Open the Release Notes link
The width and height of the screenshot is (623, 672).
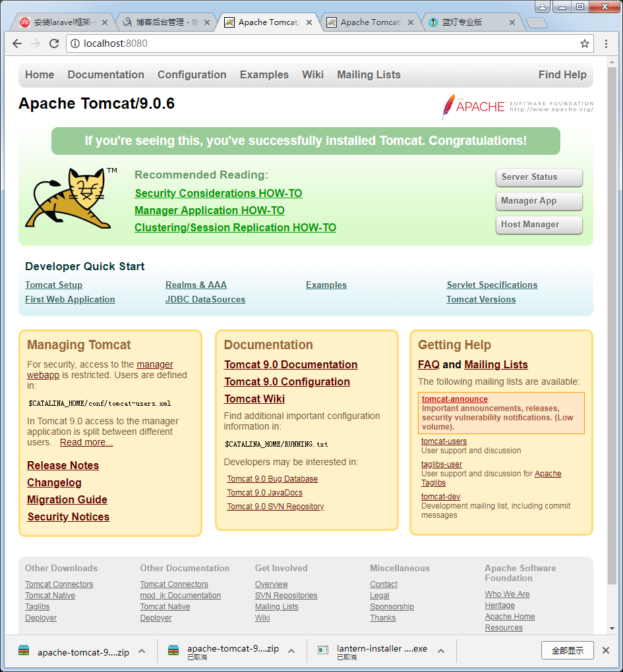click(x=63, y=465)
